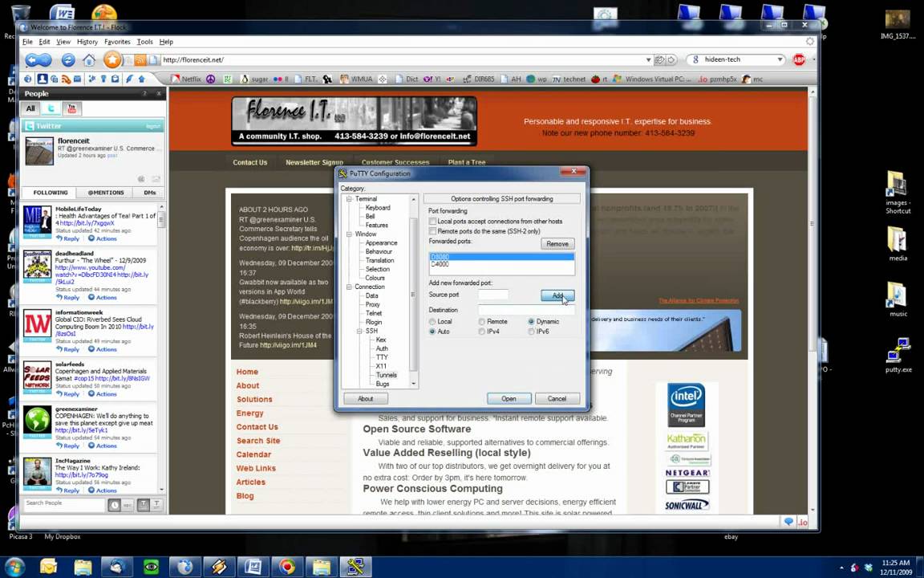The width and height of the screenshot is (924, 578).
Task: Select Auth in PuTTY category tree
Action: [382, 348]
